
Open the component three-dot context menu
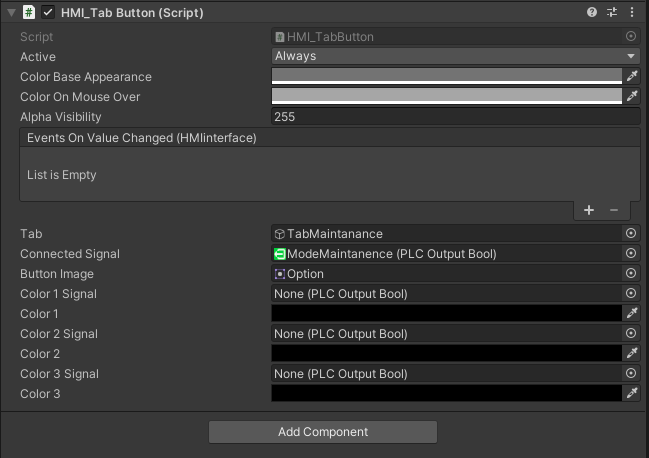pyautogui.click(x=632, y=13)
